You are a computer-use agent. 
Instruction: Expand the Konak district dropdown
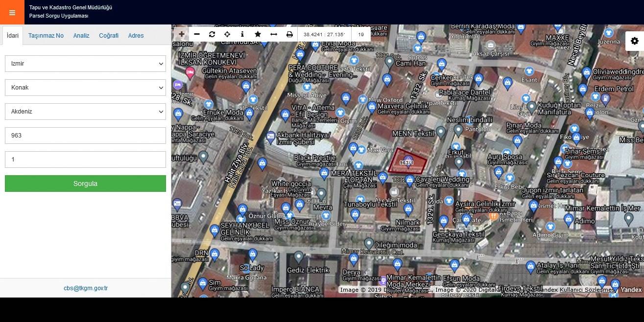[85, 88]
